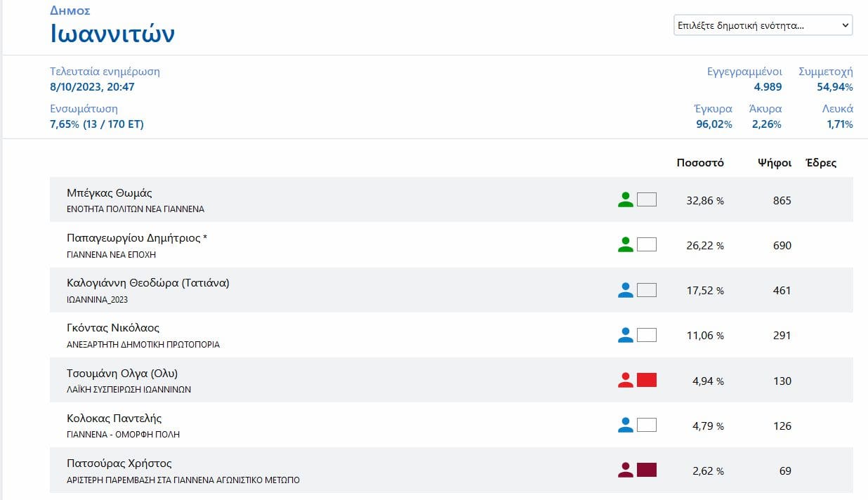Click the red color box for Τσουμάνη Ολγα
Screen dimensions: 868x500
pyautogui.click(x=646, y=381)
